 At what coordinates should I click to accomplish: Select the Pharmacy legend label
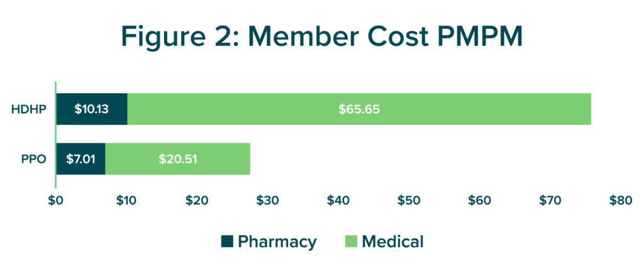tap(277, 242)
